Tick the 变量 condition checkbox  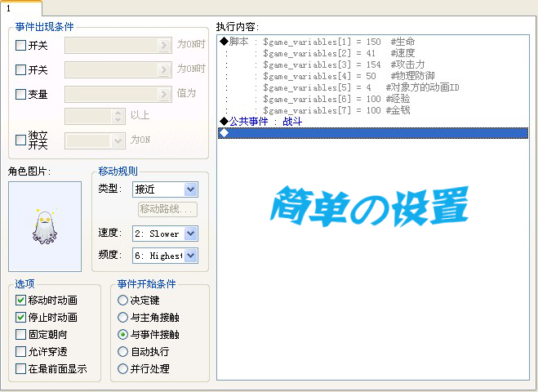[20, 94]
